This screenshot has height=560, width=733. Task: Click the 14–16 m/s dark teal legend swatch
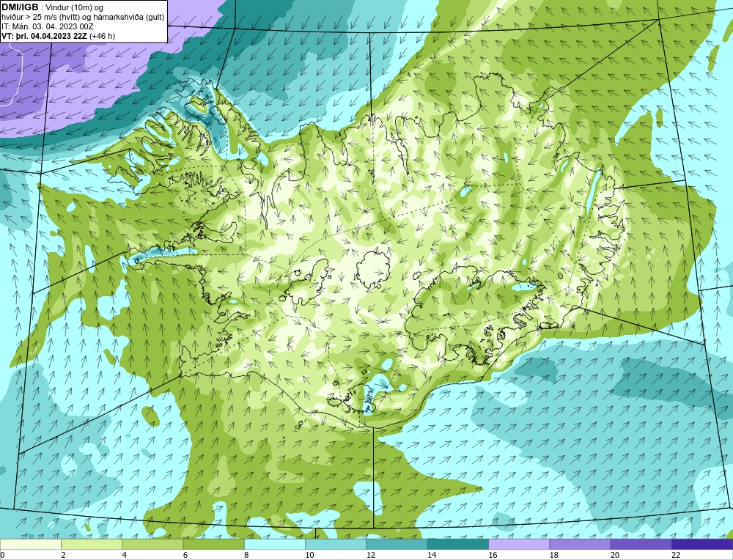pos(457,545)
